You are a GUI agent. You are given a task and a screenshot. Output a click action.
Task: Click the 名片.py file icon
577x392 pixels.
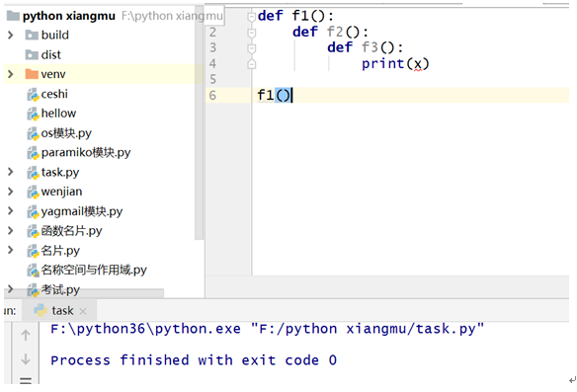pos(33,251)
